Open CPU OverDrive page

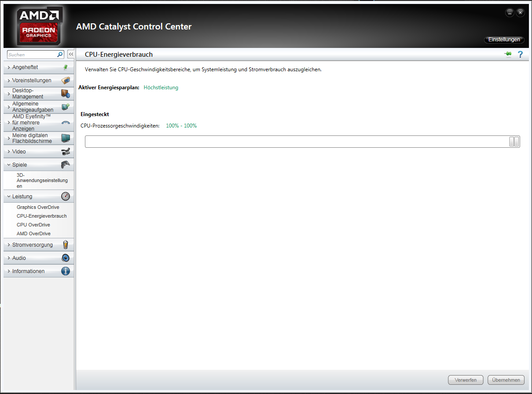point(33,225)
